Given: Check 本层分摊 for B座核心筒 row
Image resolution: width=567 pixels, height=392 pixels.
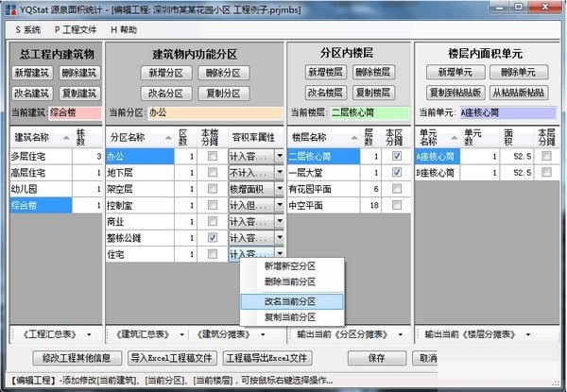Looking at the screenshot, I should (546, 172).
